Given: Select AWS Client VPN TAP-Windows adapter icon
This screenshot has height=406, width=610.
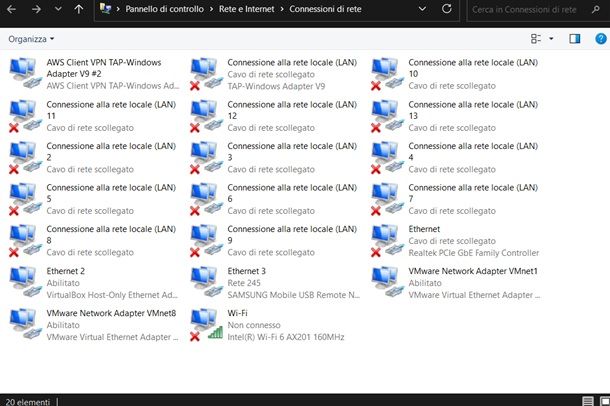Looking at the screenshot, I should click(x=25, y=73).
